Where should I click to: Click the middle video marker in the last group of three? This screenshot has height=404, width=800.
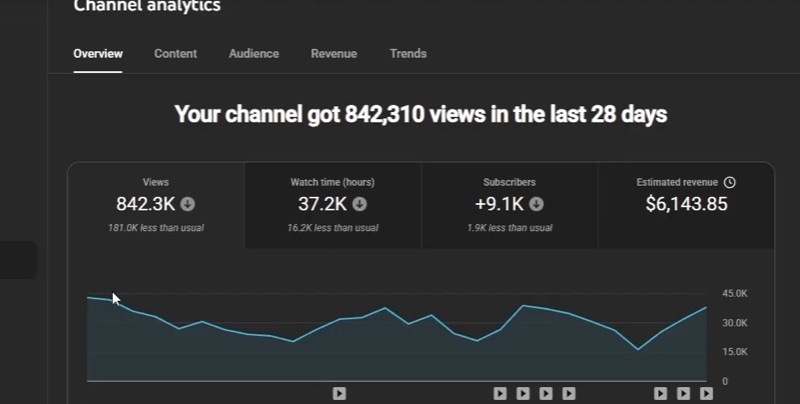click(x=683, y=393)
